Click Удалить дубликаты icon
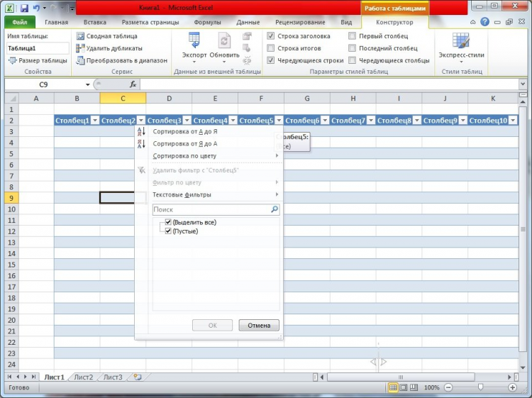532x398 pixels. [x=80, y=48]
